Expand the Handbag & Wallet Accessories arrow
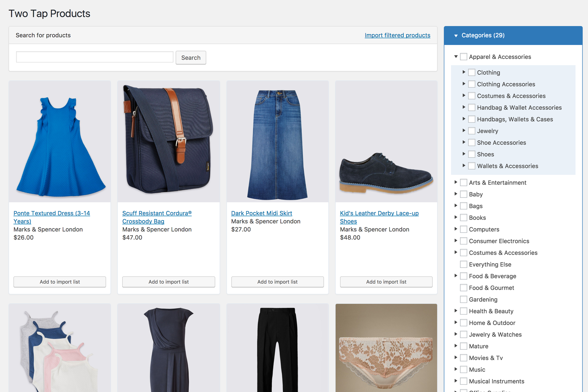This screenshot has width=588, height=392. pos(464,107)
